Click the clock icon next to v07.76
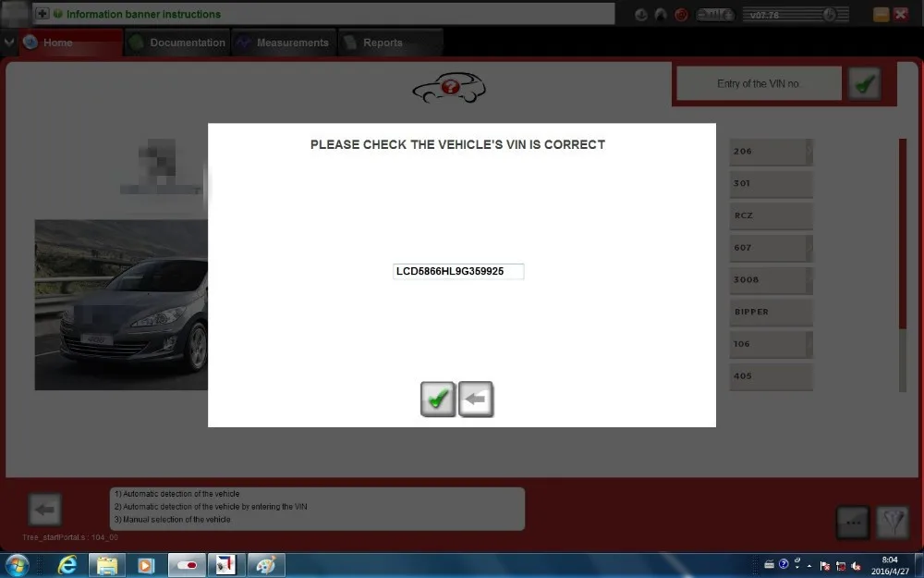Viewport: 924px width, 578px height. [829, 15]
